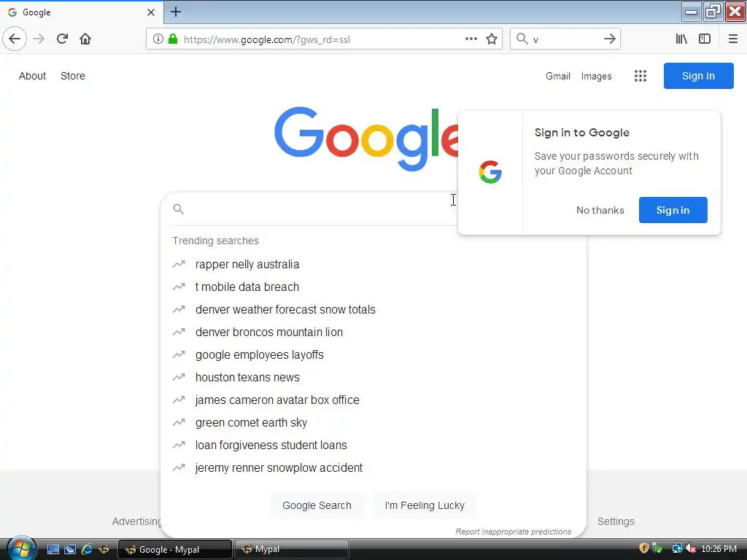Open the browser hamburger menu
The height and width of the screenshot is (560, 747).
[x=732, y=39]
